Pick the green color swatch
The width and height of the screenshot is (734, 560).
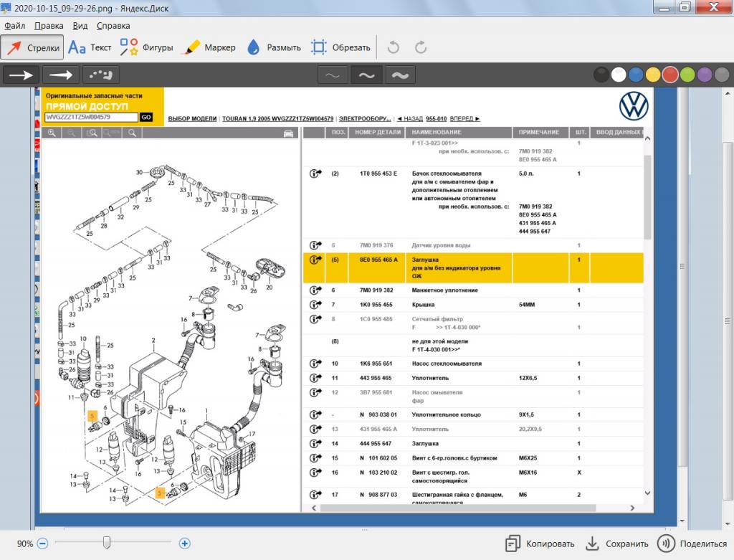687,75
